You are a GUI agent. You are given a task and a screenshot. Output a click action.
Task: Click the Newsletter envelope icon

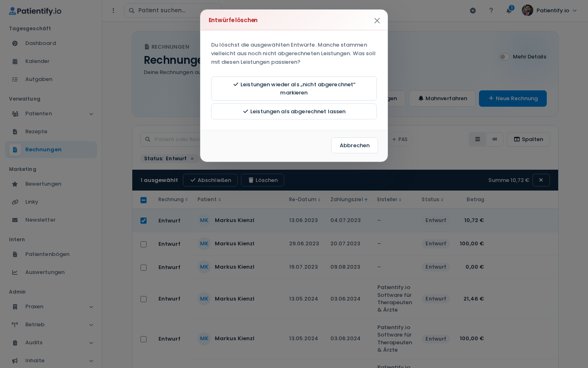(x=15, y=220)
